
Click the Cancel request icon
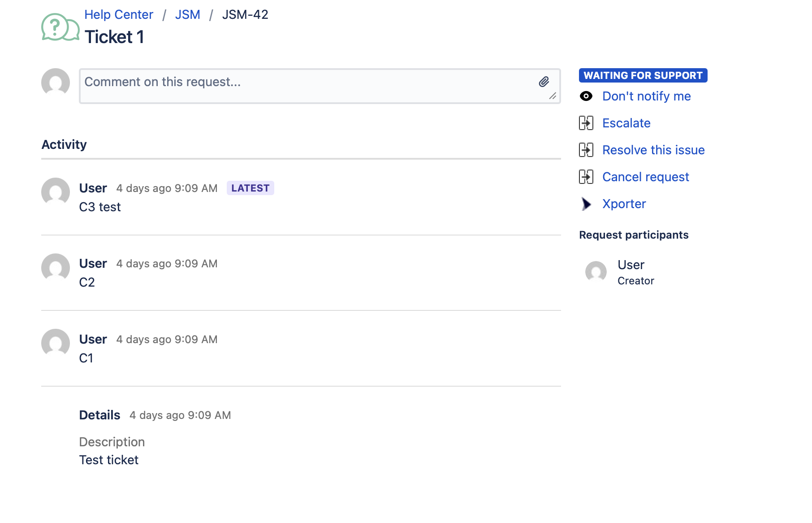(586, 177)
